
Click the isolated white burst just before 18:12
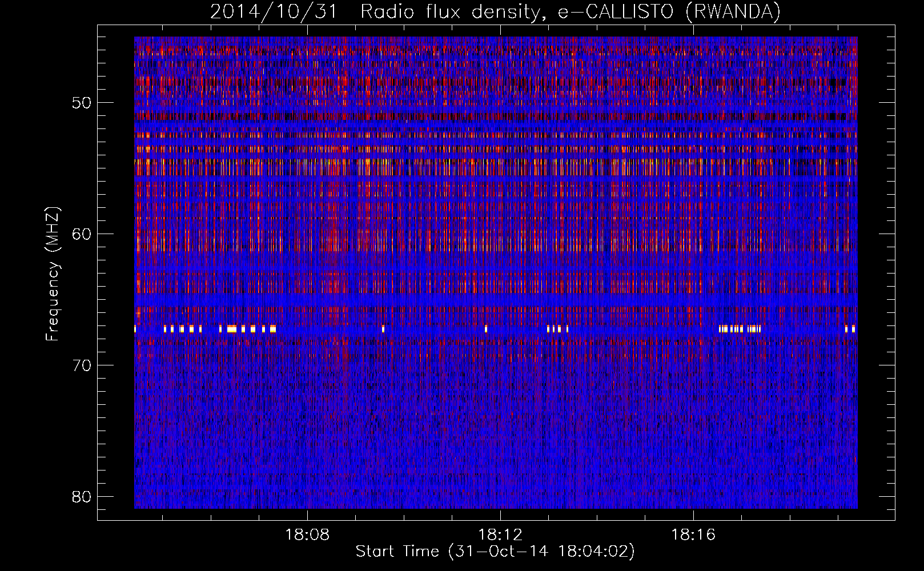click(486, 329)
